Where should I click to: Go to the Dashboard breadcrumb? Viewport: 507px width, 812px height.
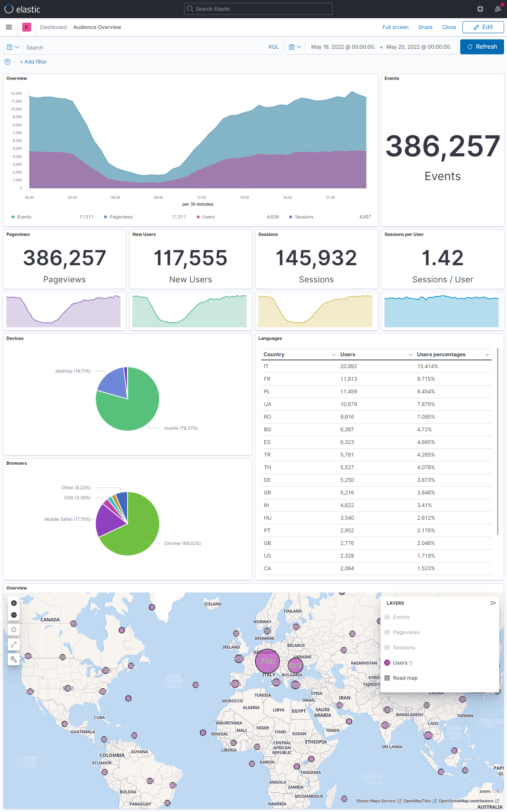(x=53, y=27)
